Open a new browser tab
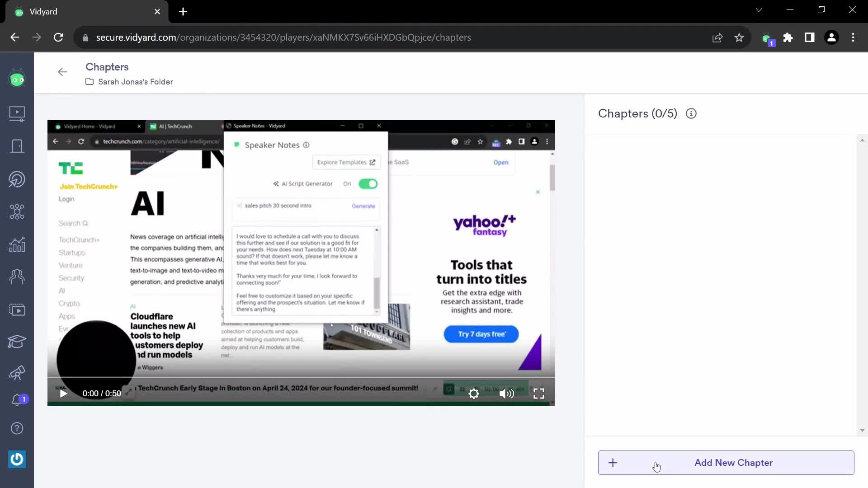The height and width of the screenshot is (488, 868). pyautogui.click(x=183, y=12)
